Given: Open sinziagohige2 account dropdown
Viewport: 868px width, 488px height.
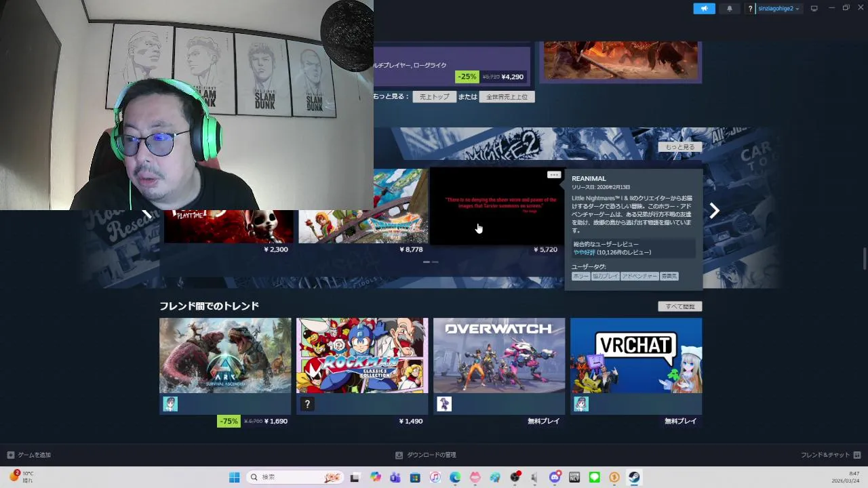Looking at the screenshot, I should pos(778,9).
